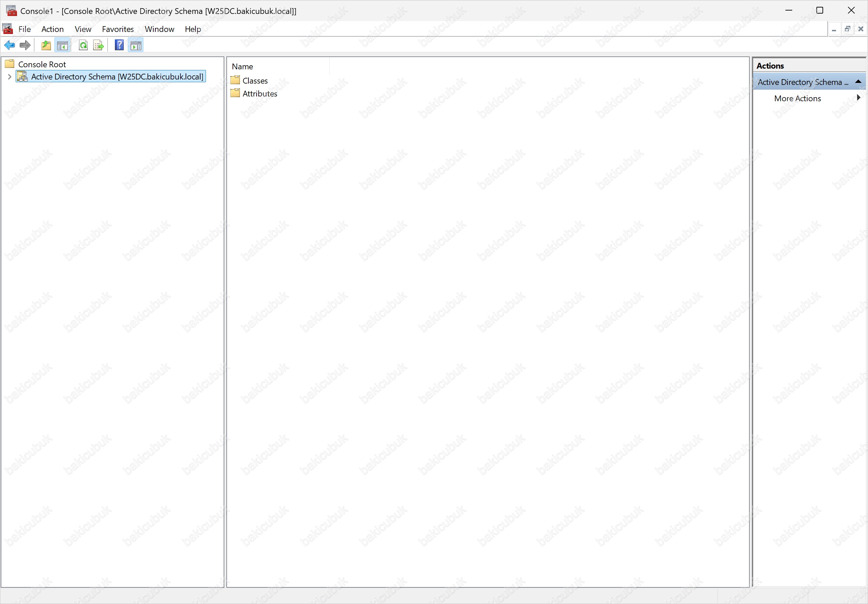Collapse the Active Directory Schema actions section
Image resolution: width=868 pixels, height=604 pixels.
[x=858, y=82]
